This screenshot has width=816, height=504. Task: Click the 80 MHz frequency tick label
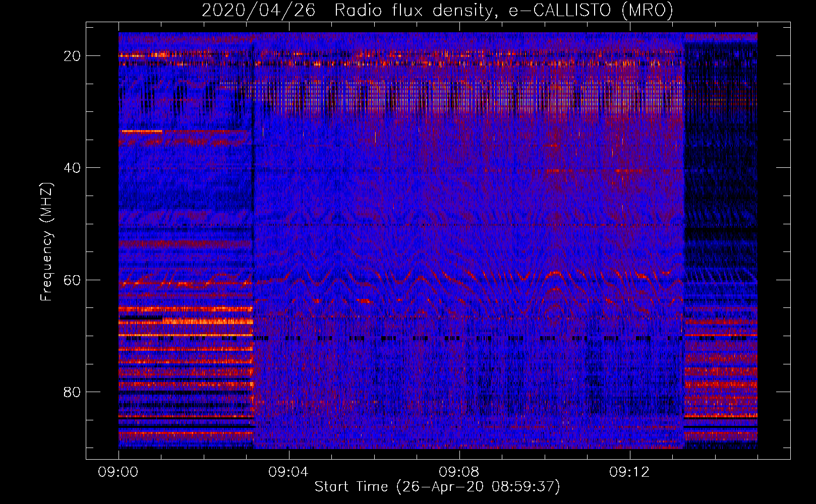73,392
